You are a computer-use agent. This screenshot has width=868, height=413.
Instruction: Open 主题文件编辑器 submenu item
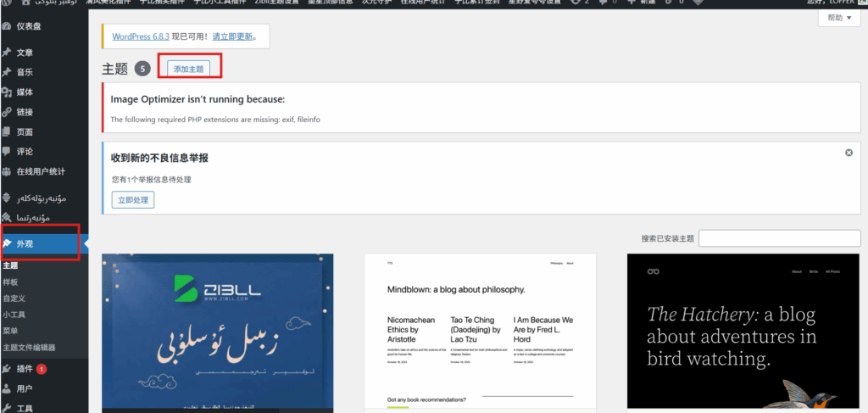tap(29, 347)
